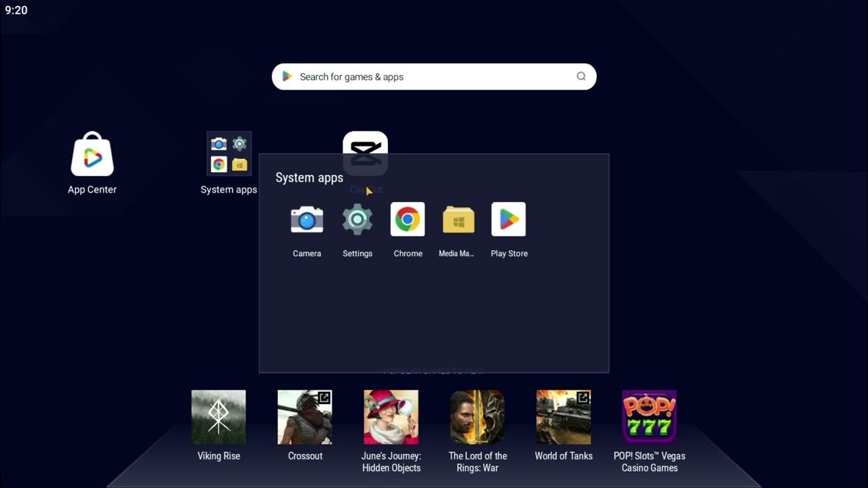
Task: Click the Play Store label in popup
Action: click(509, 253)
